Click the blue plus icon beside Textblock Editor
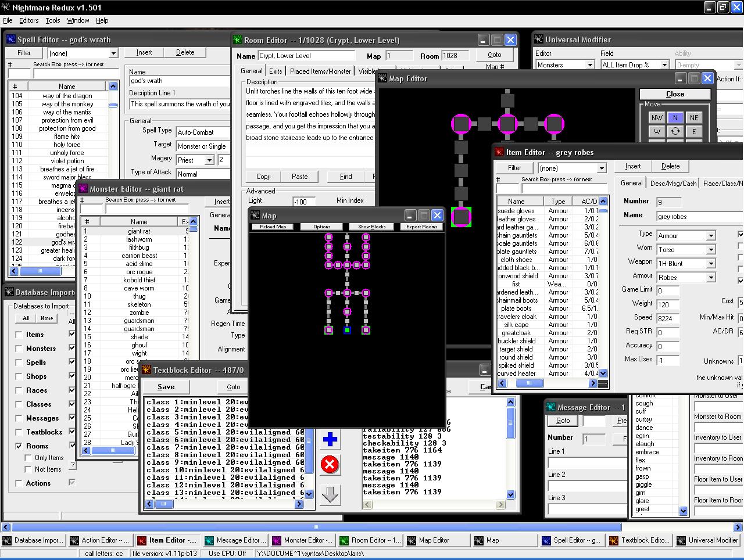Screen dimensions: 744x560 coord(330,440)
